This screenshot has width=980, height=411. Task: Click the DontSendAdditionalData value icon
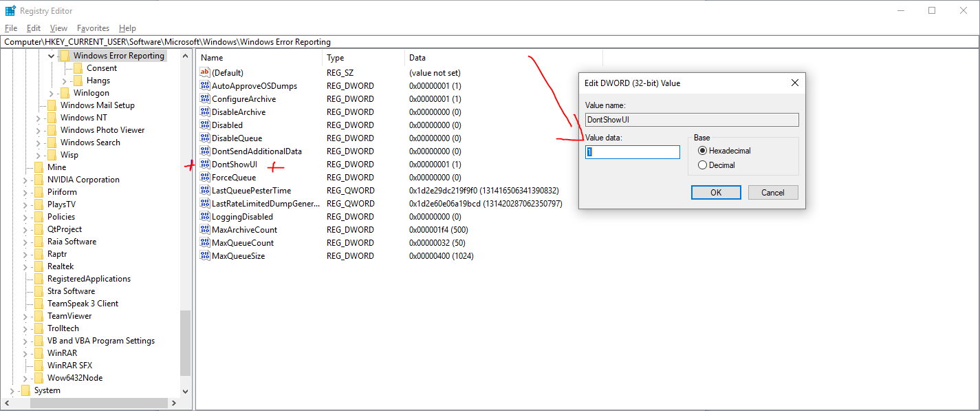tap(204, 151)
